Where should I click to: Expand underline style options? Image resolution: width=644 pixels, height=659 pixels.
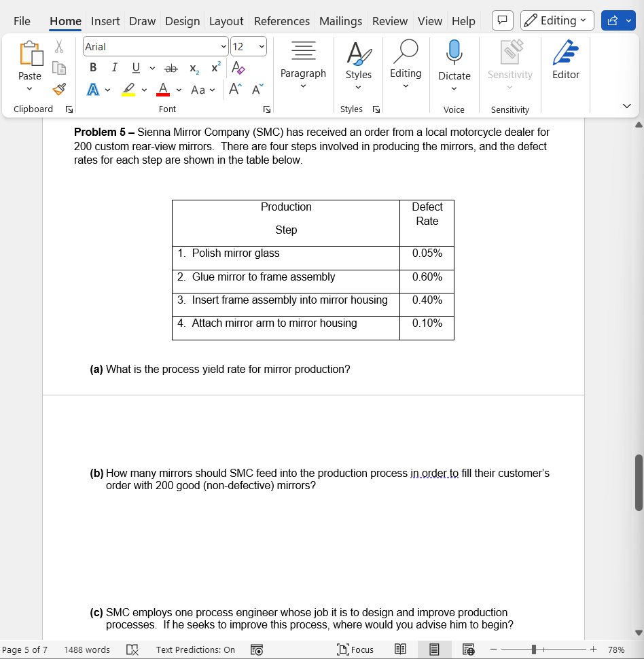152,68
